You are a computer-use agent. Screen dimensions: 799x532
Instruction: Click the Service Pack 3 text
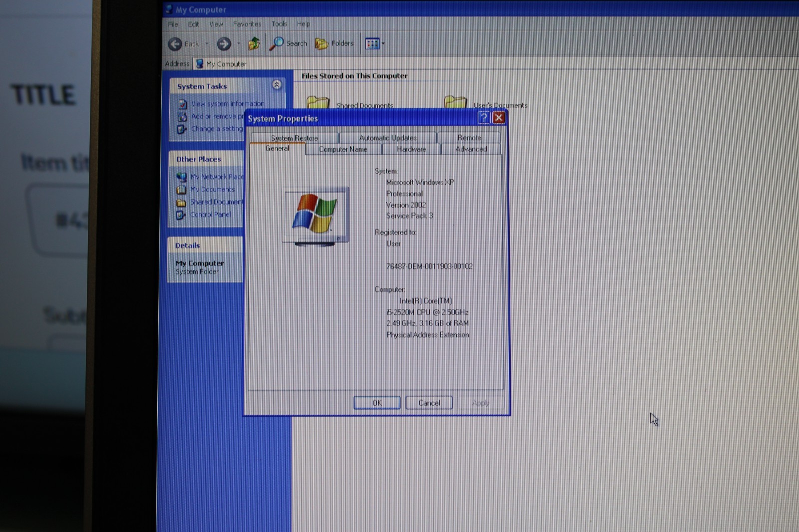pyautogui.click(x=409, y=216)
